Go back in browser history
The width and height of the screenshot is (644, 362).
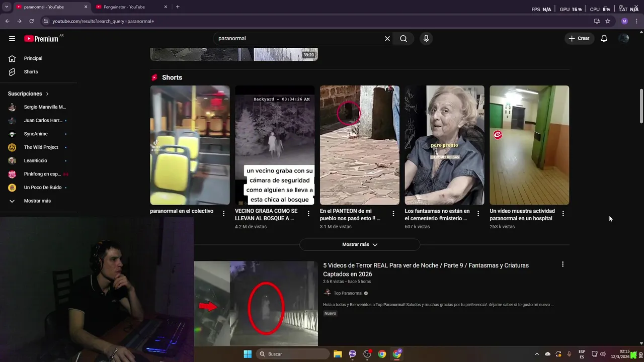(7, 21)
